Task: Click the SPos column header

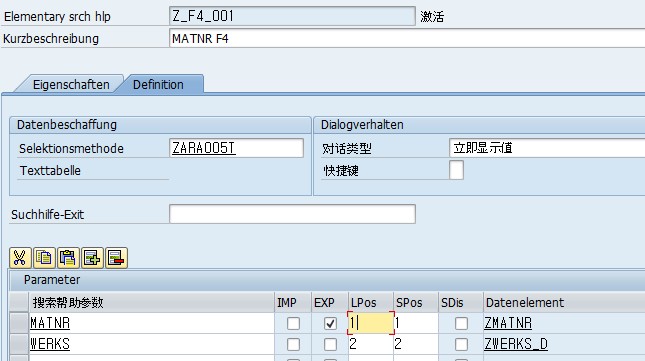Action: [416, 302]
